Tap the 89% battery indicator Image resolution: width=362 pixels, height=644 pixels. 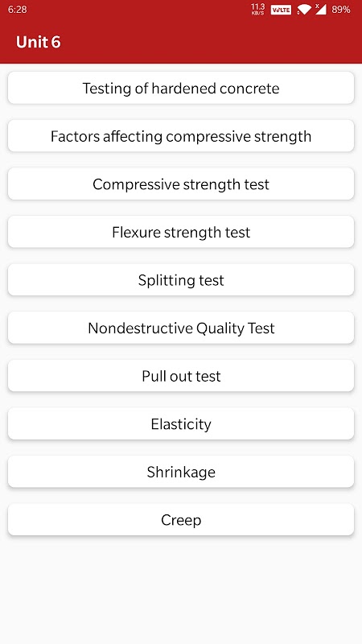(341, 10)
